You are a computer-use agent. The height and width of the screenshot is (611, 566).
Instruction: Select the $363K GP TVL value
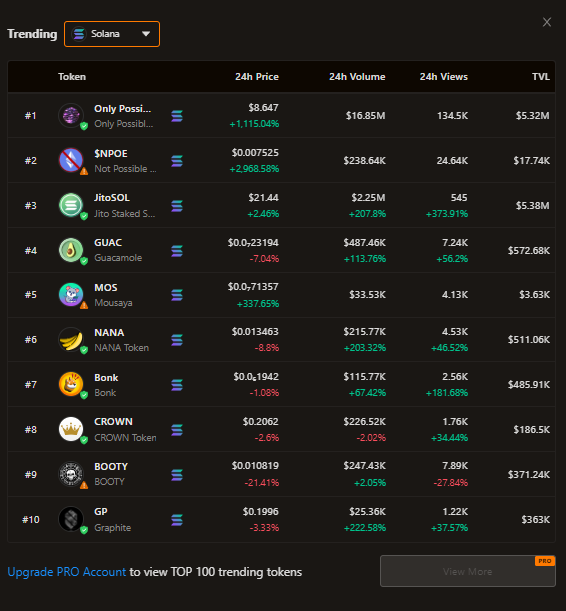click(x=536, y=519)
